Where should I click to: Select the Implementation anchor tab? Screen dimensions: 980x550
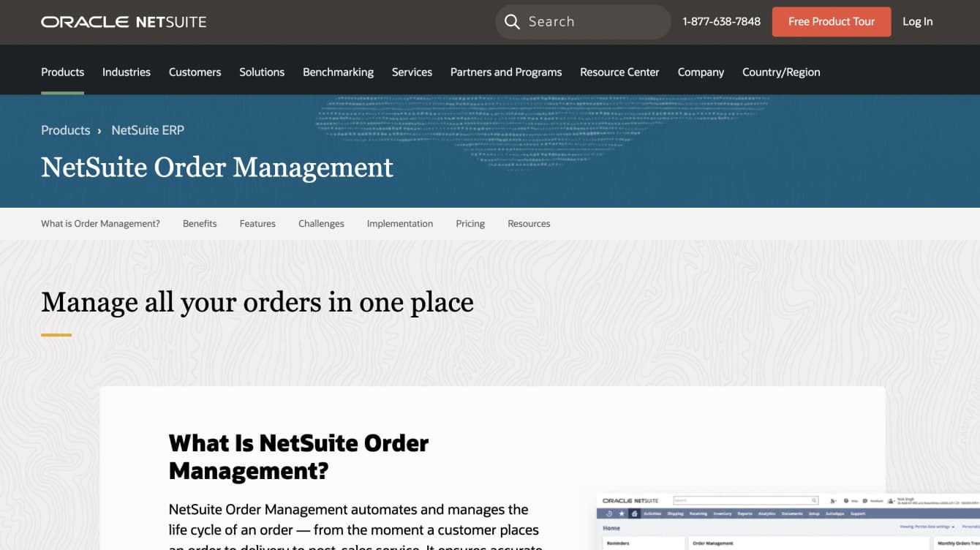(400, 224)
